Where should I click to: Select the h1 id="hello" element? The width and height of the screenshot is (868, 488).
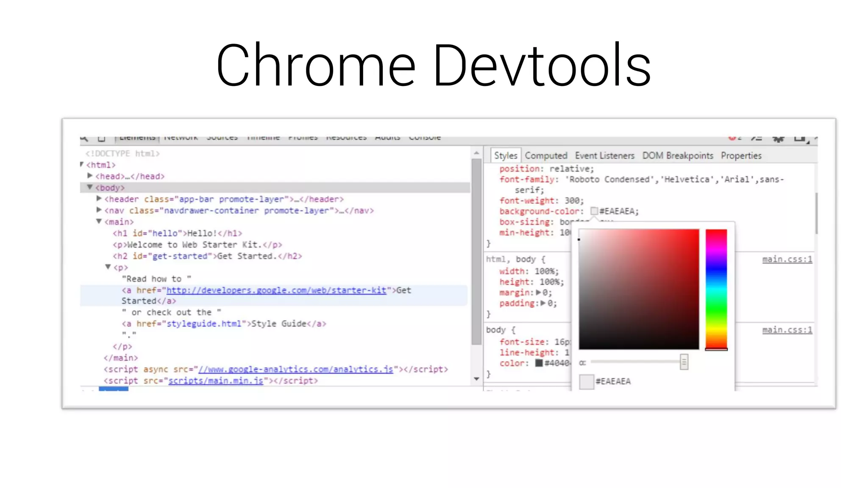178,233
